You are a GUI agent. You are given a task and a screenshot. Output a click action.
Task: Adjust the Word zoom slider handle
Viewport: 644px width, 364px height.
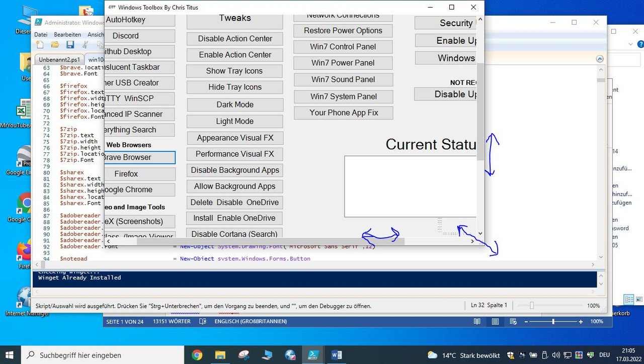[x=553, y=321]
